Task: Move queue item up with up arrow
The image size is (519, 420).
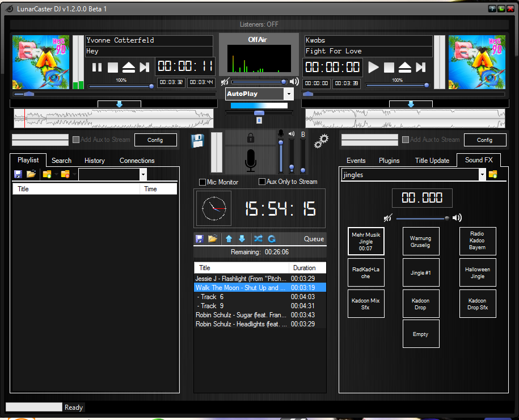Action: point(229,239)
